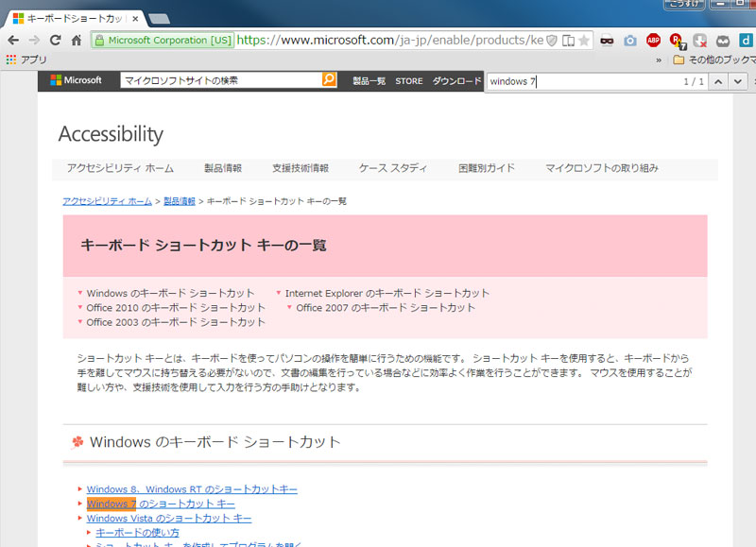Click the アクセシビリティ ホーム breadcrumb link
756x547 pixels.
click(107, 201)
